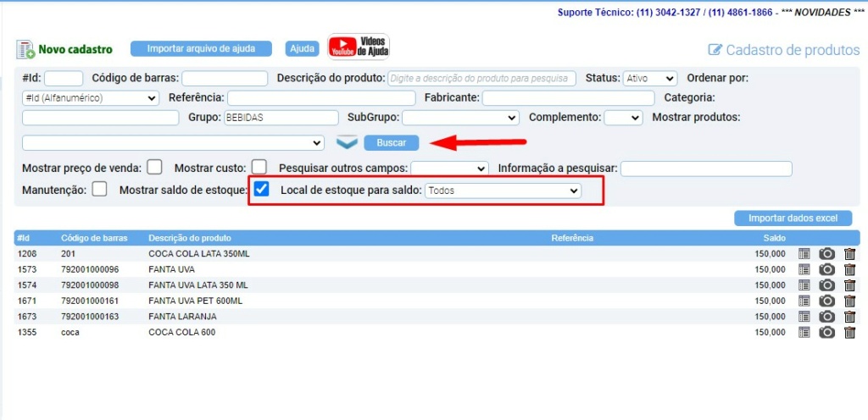
Task: Enable Mostrar preço de venda checkbox
Action: click(154, 167)
